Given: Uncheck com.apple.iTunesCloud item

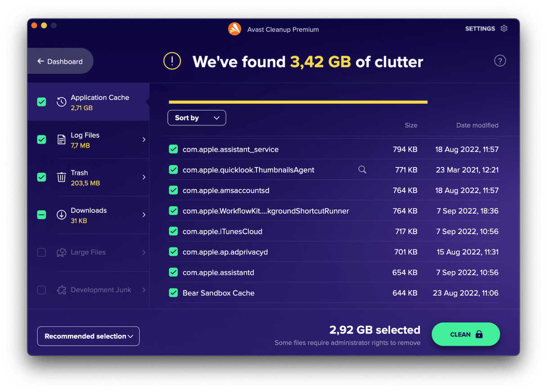Looking at the screenshot, I should pos(173,231).
